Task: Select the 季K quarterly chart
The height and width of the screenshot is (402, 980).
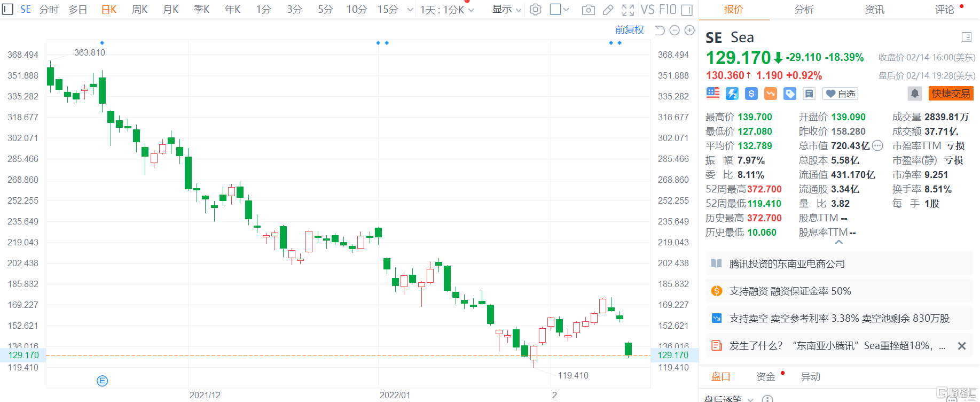Action: [x=201, y=10]
